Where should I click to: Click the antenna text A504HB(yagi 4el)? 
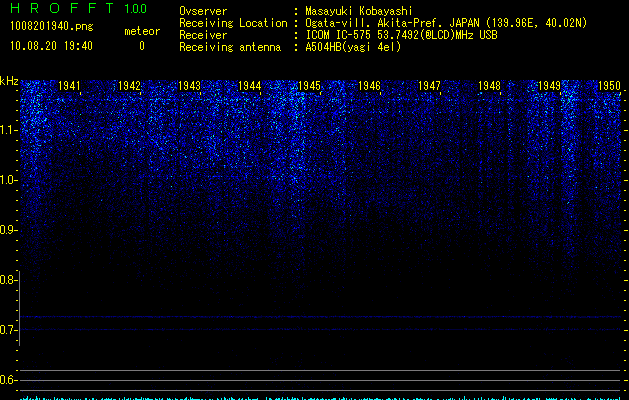click(x=353, y=47)
